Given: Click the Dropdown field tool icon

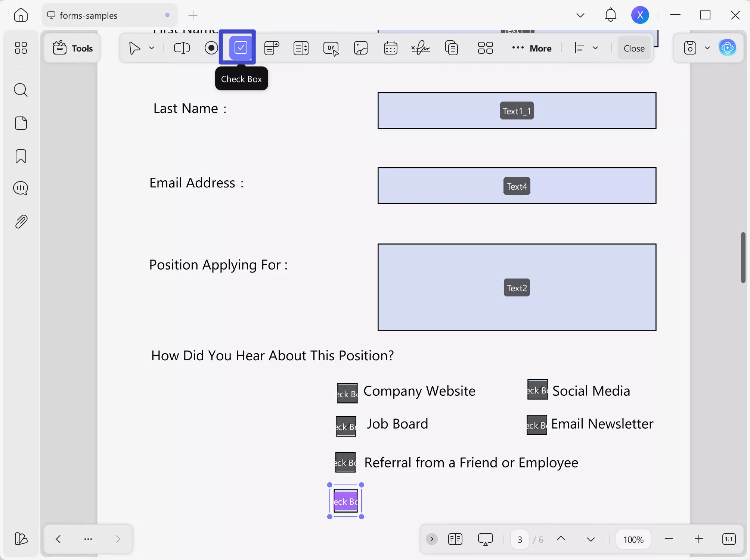Looking at the screenshot, I should [272, 48].
